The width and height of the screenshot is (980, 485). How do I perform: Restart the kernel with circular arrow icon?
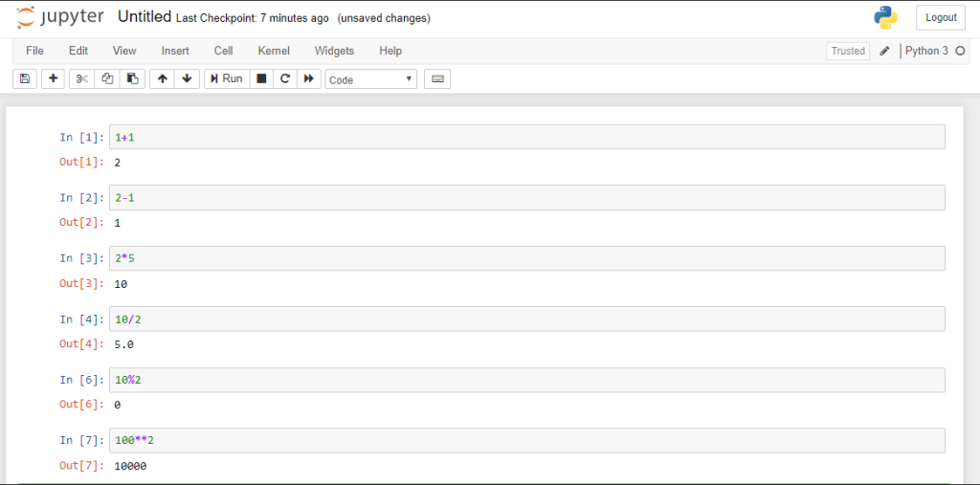(285, 78)
